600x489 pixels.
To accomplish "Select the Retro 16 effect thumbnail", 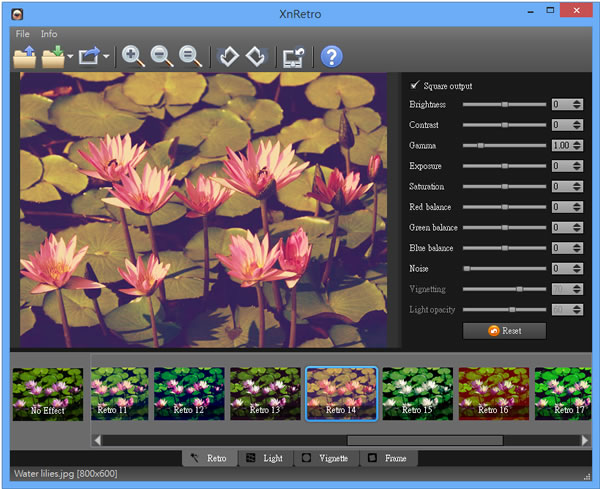I will (494, 393).
